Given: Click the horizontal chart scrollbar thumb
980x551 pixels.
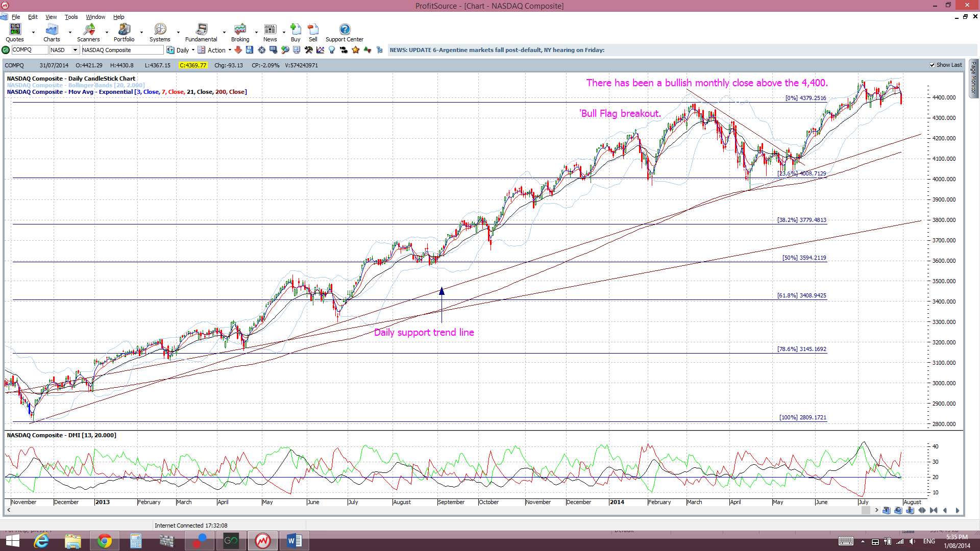Looking at the screenshot, I should point(866,510).
